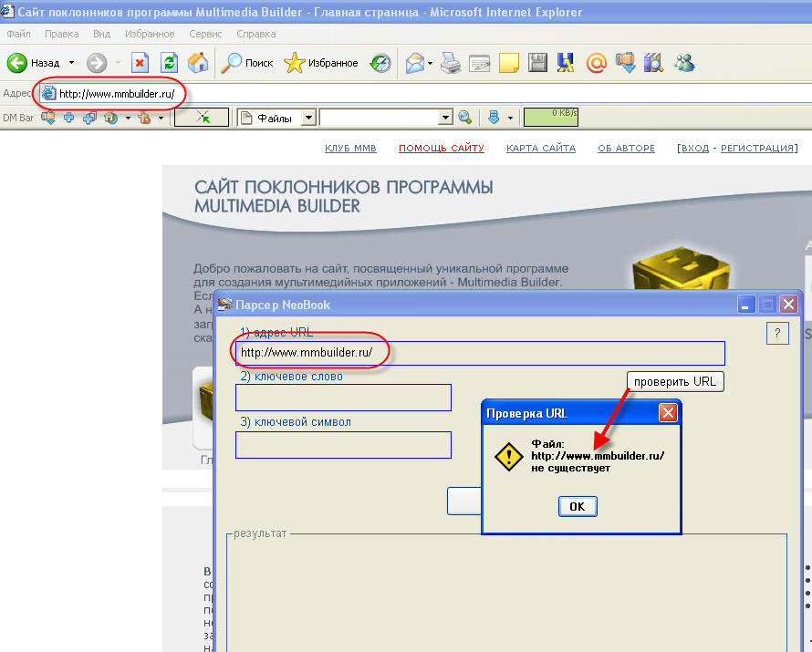Go to Home page icon
The height and width of the screenshot is (652, 812).
tap(198, 63)
